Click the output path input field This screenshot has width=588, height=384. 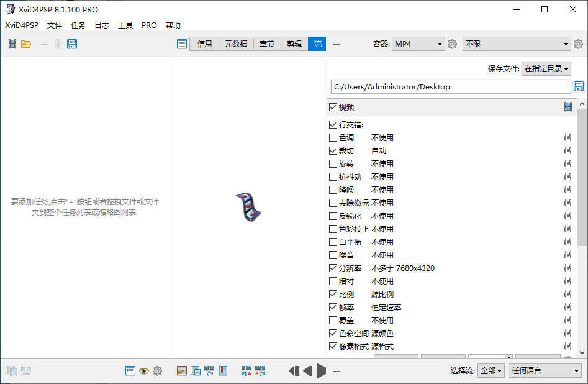[x=451, y=87]
